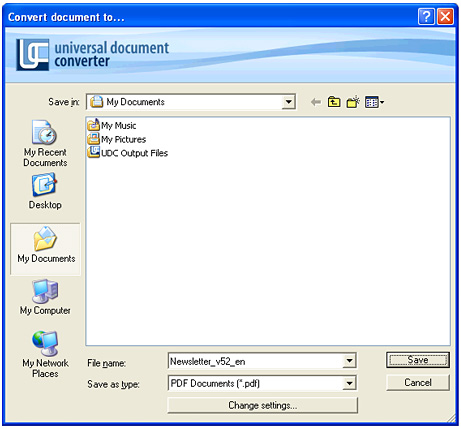Click into the File name field

256,361
